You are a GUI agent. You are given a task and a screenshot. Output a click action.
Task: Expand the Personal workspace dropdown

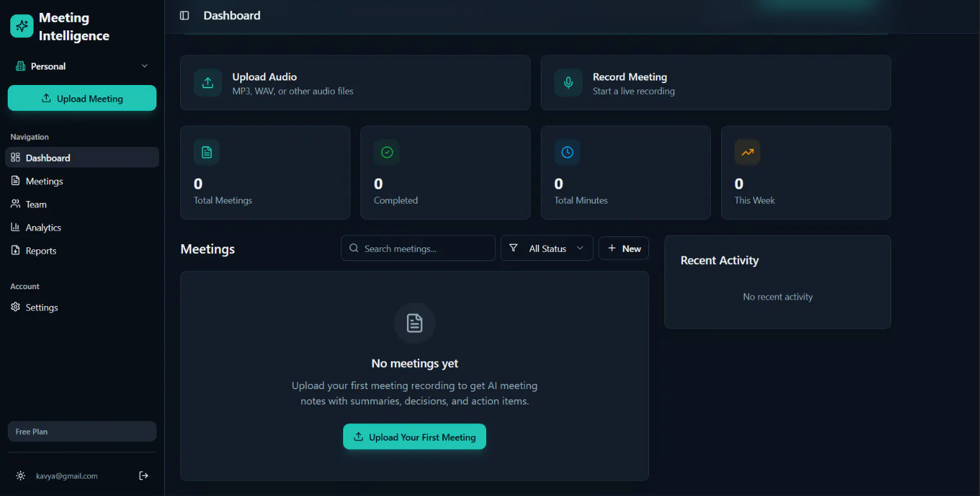tap(82, 66)
